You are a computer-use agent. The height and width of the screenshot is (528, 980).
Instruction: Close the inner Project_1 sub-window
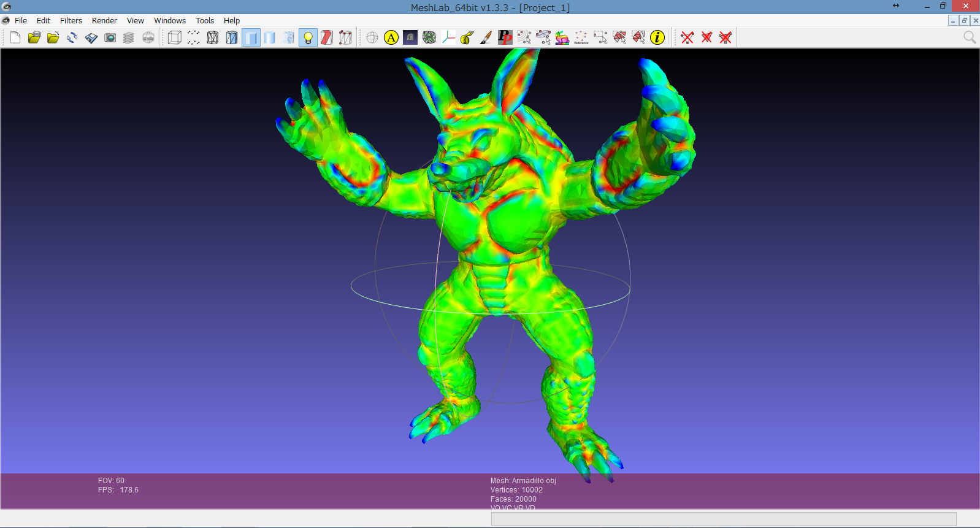[975, 20]
